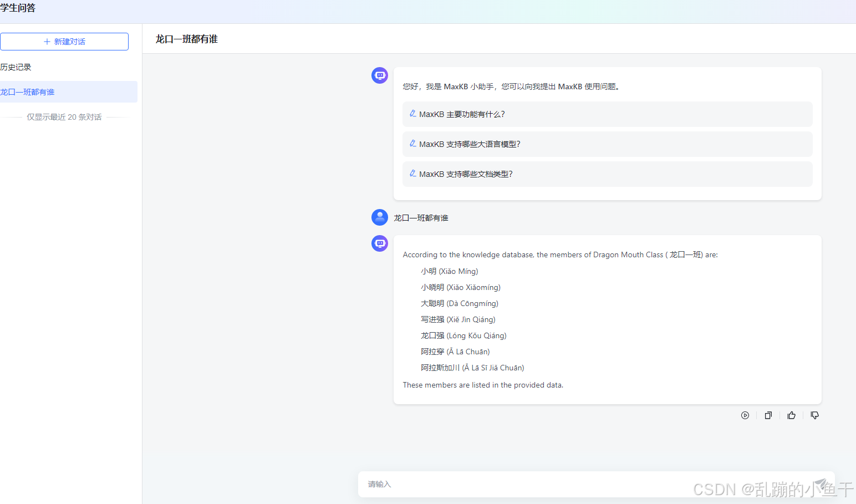
Task: Ask suggested question MaxKB 支持哪些文档类型?
Action: click(x=608, y=174)
